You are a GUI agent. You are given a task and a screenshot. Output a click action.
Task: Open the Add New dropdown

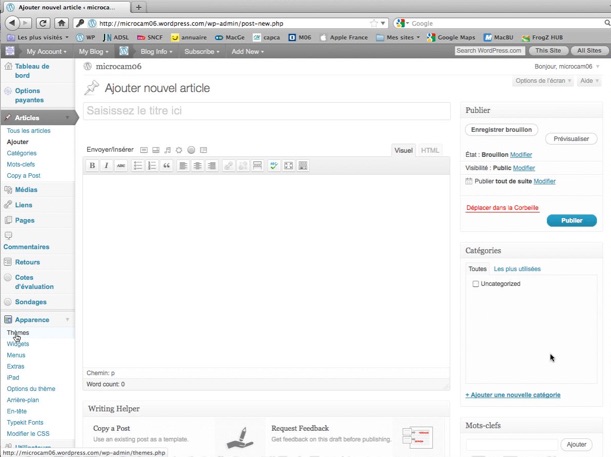point(247,51)
